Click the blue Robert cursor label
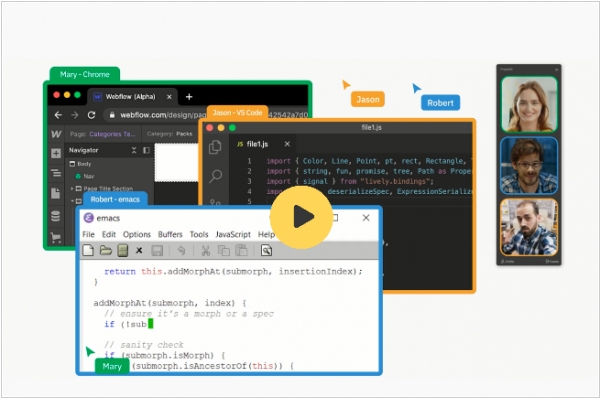Image resolution: width=600 pixels, height=398 pixels. 440,103
